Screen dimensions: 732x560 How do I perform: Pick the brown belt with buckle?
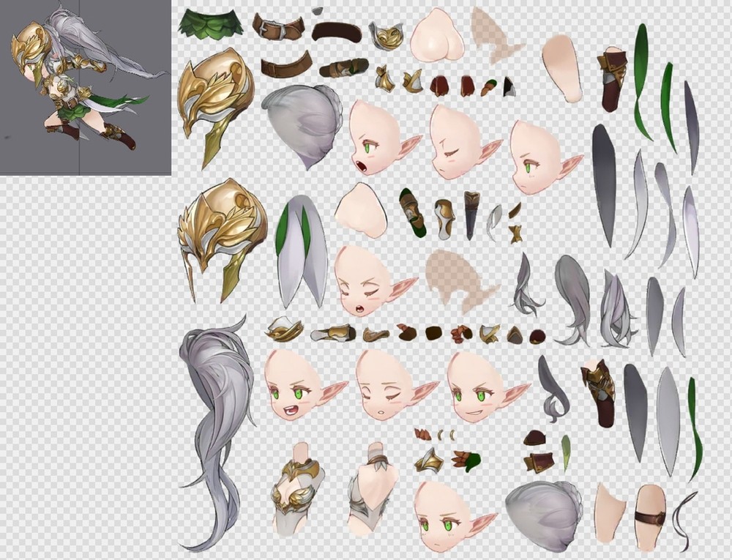pyautogui.click(x=278, y=27)
